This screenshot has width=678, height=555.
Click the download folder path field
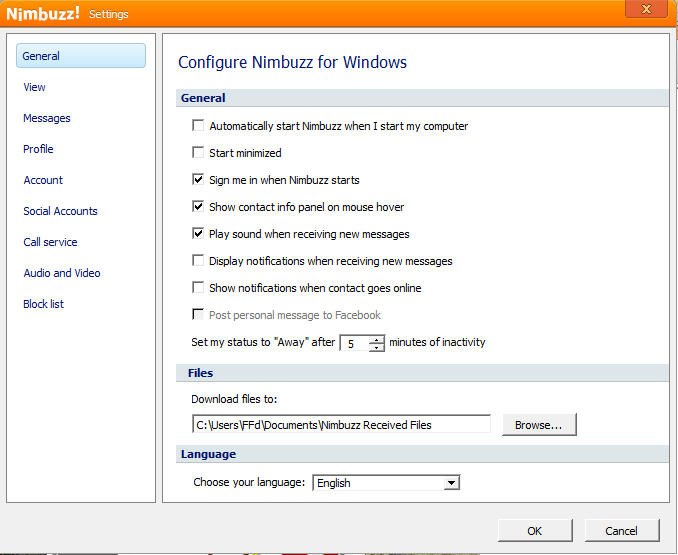pyautogui.click(x=341, y=424)
